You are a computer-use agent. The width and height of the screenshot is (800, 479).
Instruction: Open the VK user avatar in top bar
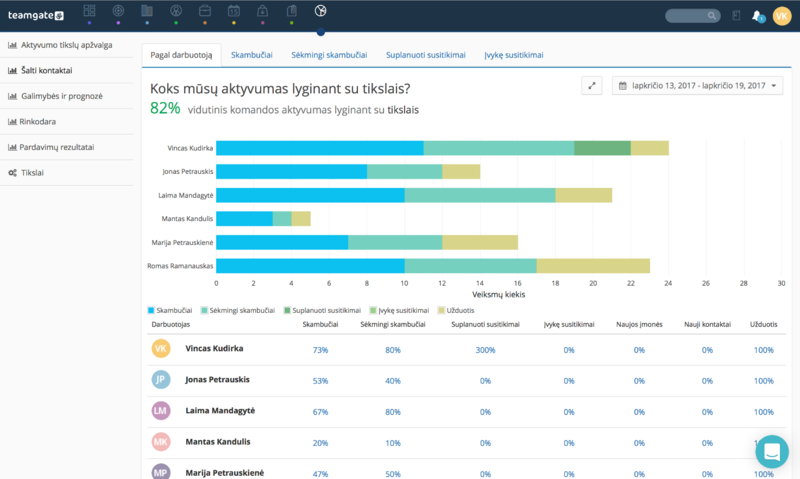tap(782, 16)
